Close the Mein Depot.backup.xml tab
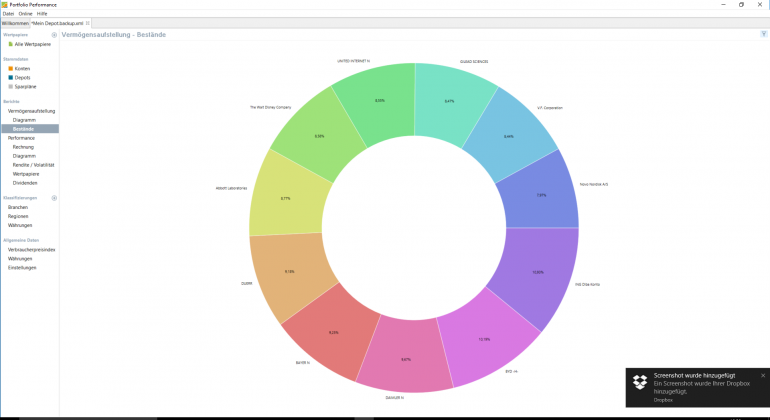The width and height of the screenshot is (770, 420). pos(87,23)
